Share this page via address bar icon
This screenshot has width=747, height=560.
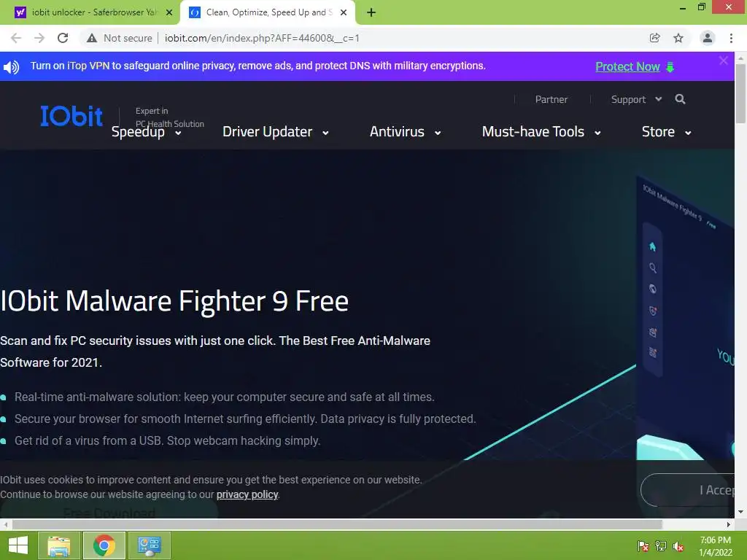click(654, 38)
